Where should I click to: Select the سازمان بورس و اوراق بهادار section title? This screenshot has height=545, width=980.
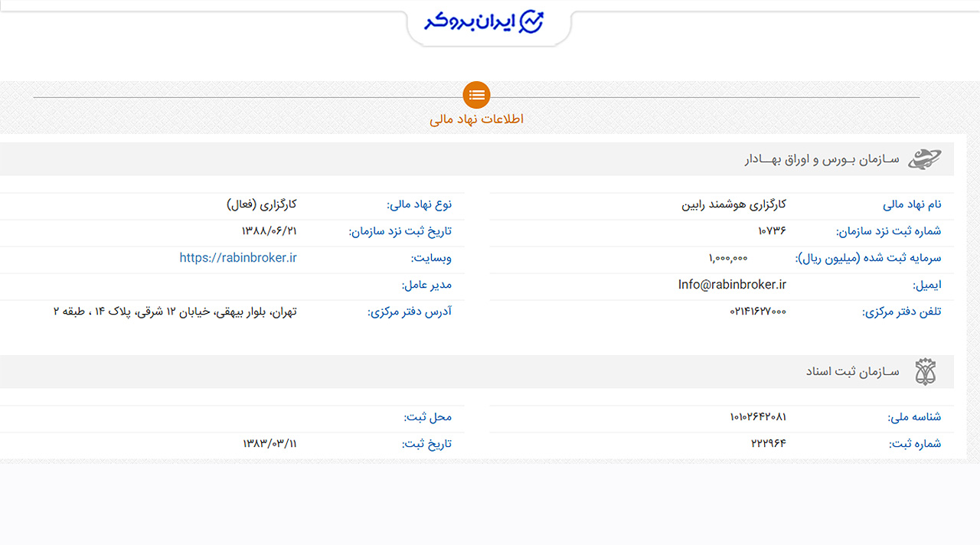coord(822,159)
